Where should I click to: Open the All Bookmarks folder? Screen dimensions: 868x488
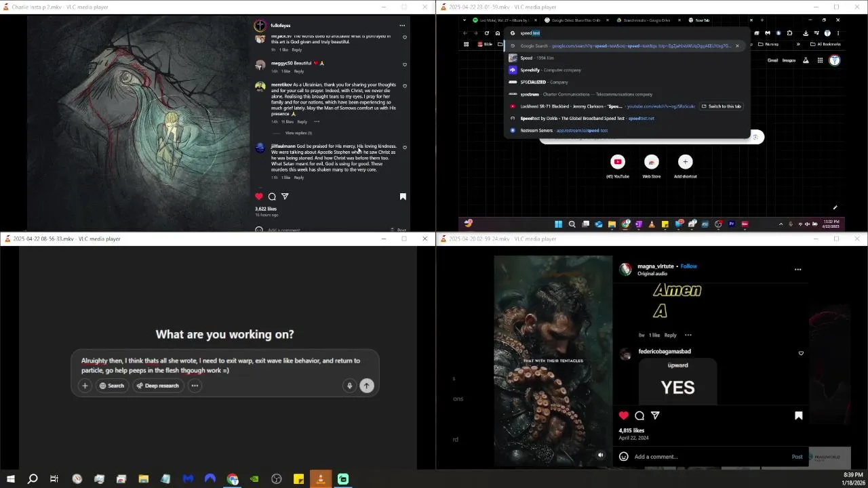click(x=825, y=44)
